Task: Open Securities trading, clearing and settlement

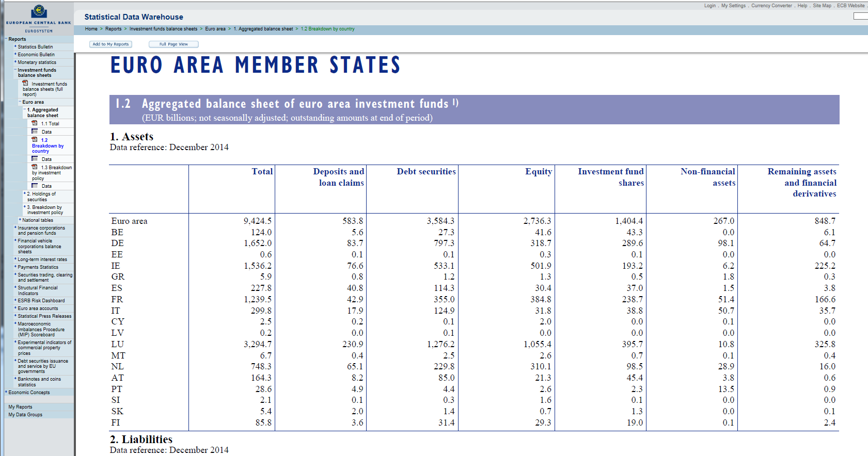Action: point(45,278)
